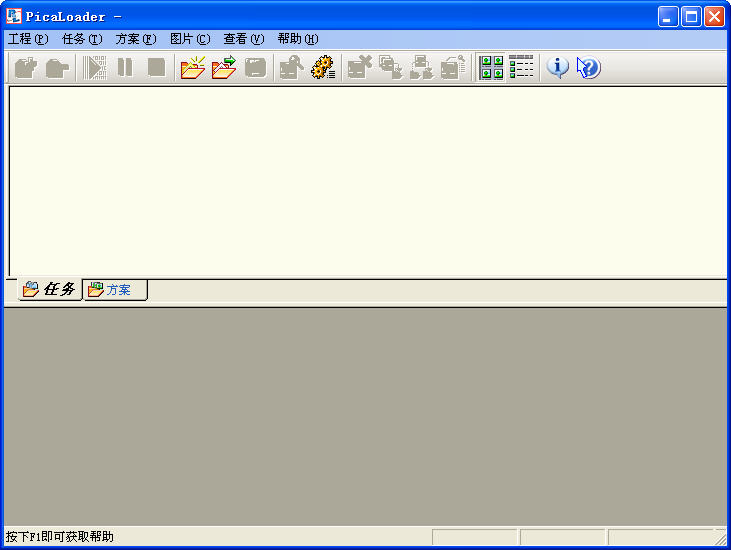The image size is (731, 550).
Task: Click the greyed-out icon with pin
Action: pos(453,68)
